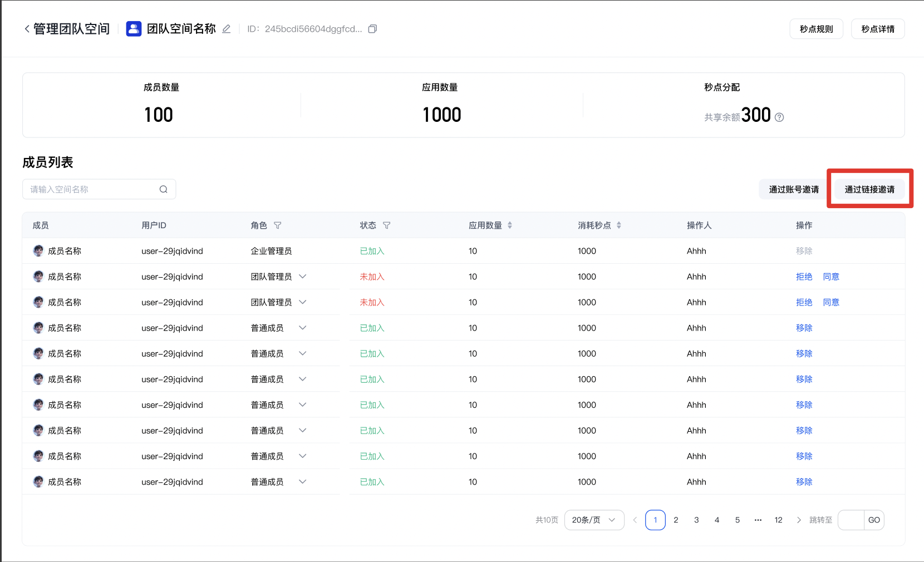Viewport: 924px width, 562px height.
Task: Click 同意 for first pending member
Action: 831,277
